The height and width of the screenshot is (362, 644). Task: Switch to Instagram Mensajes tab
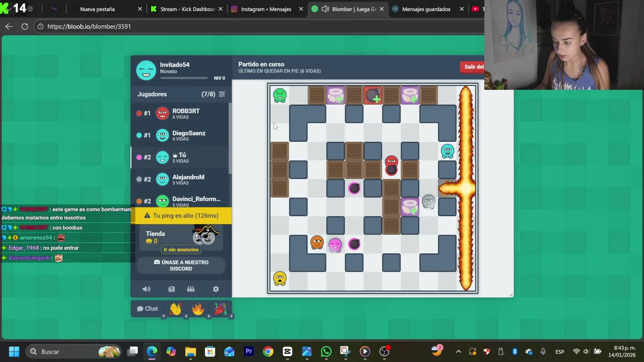(x=266, y=9)
